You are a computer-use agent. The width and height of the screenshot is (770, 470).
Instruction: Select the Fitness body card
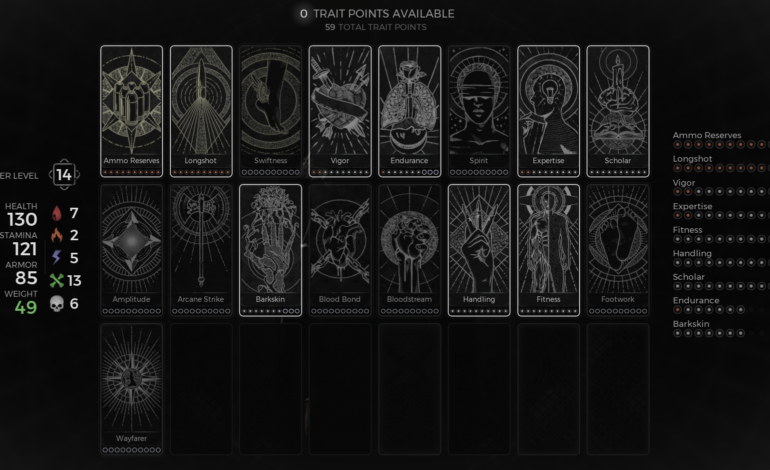click(x=548, y=250)
